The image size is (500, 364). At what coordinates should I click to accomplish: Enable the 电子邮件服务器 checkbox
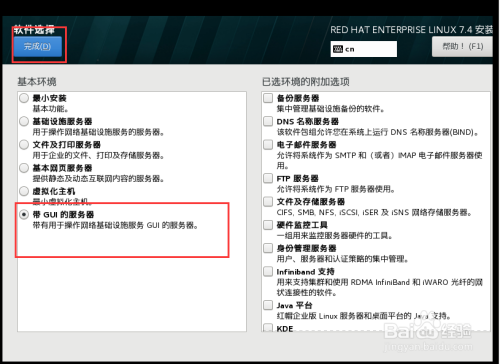click(268, 144)
